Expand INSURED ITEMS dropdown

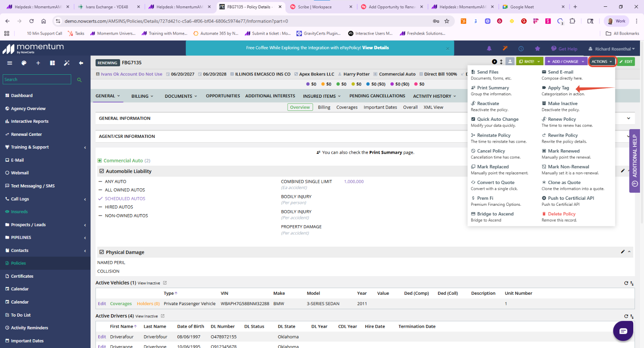pos(322,96)
